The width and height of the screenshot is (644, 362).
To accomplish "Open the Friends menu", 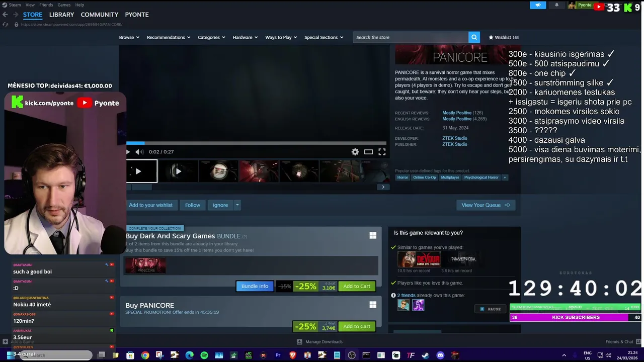I will tap(46, 5).
